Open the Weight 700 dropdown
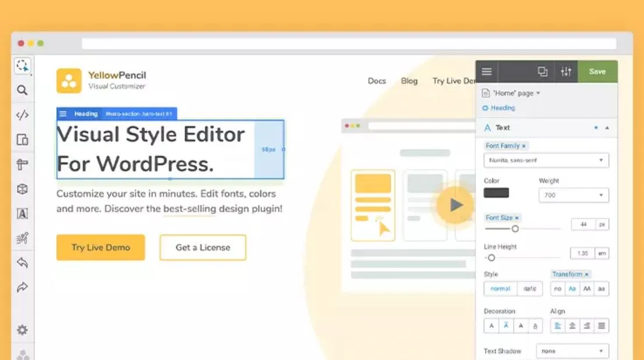The height and width of the screenshot is (360, 644). (574, 195)
